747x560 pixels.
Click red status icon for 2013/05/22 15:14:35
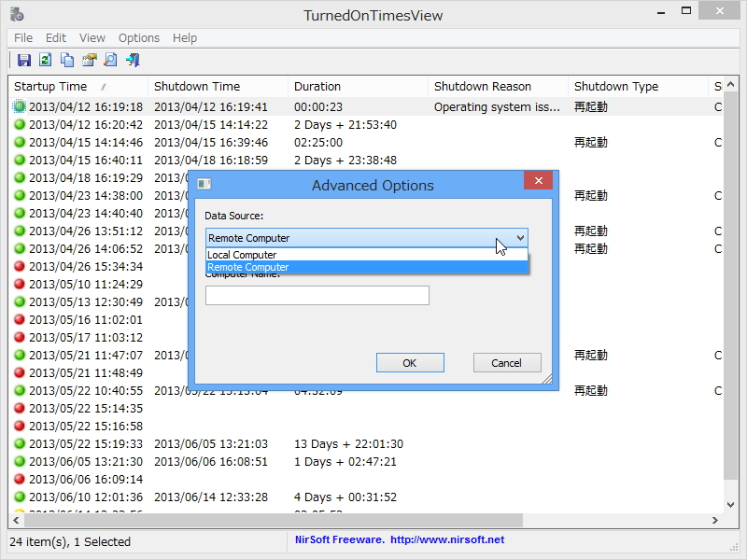click(x=20, y=408)
